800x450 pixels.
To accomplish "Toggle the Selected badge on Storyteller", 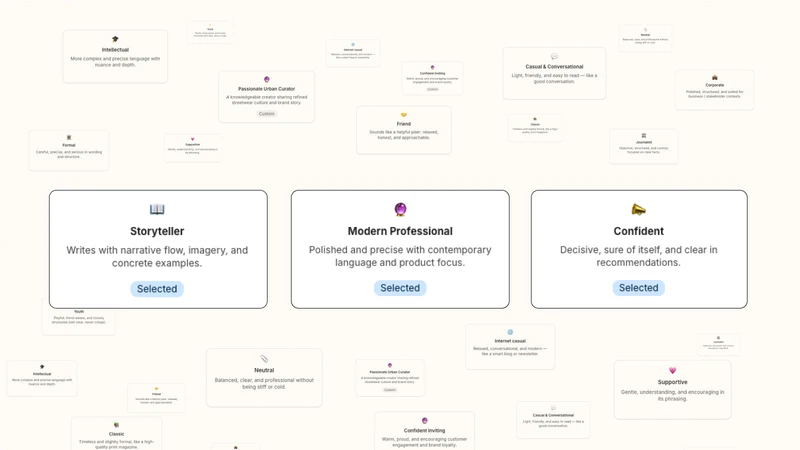I will tap(157, 289).
